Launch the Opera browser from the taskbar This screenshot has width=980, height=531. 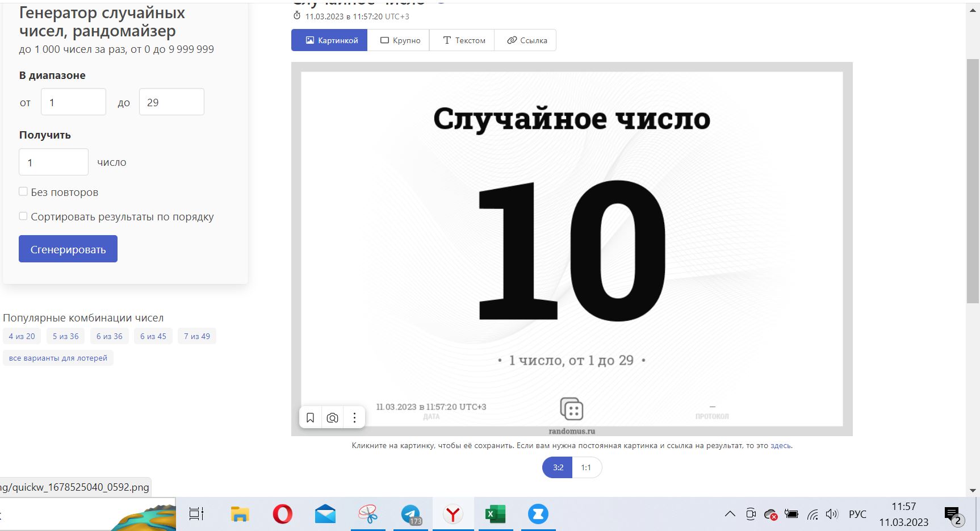[282, 514]
